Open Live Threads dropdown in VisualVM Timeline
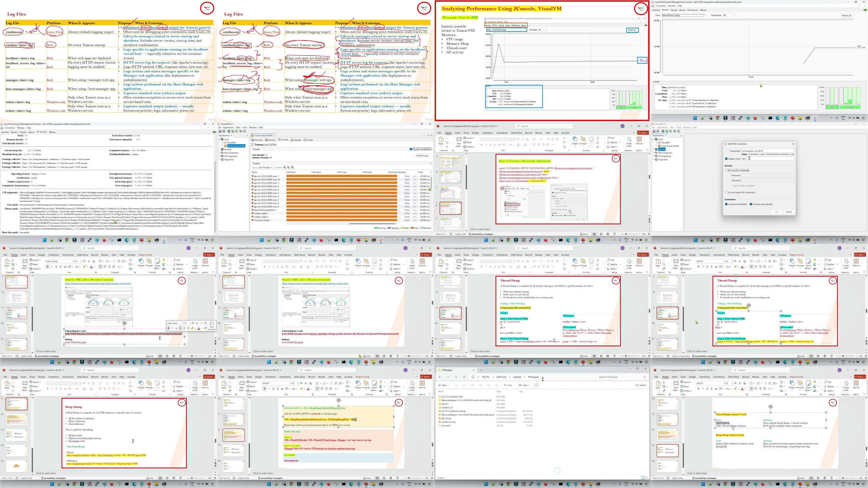This screenshot has height=488, width=868. pos(265,167)
